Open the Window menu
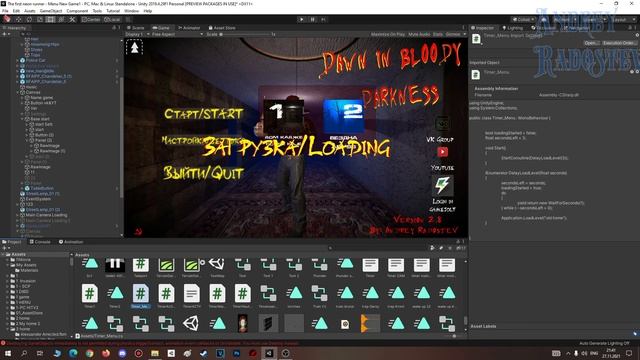Screen dimensions: 640x360 point(131,11)
